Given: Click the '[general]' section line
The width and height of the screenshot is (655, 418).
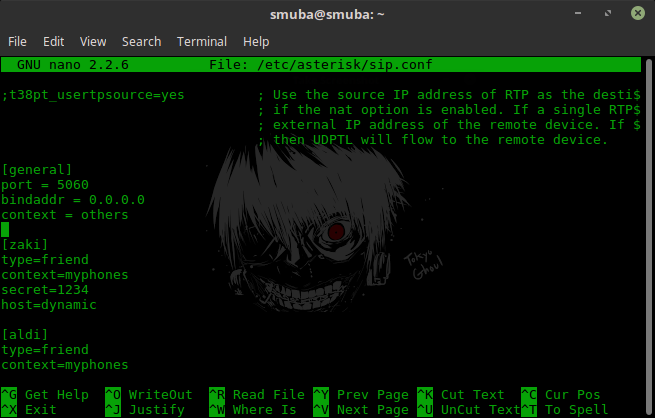Looking at the screenshot, I should coord(37,170).
